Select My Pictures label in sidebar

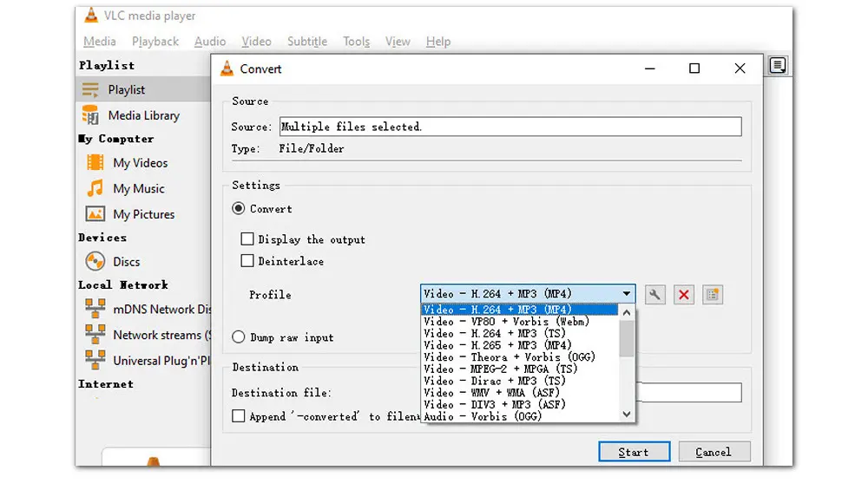point(144,214)
